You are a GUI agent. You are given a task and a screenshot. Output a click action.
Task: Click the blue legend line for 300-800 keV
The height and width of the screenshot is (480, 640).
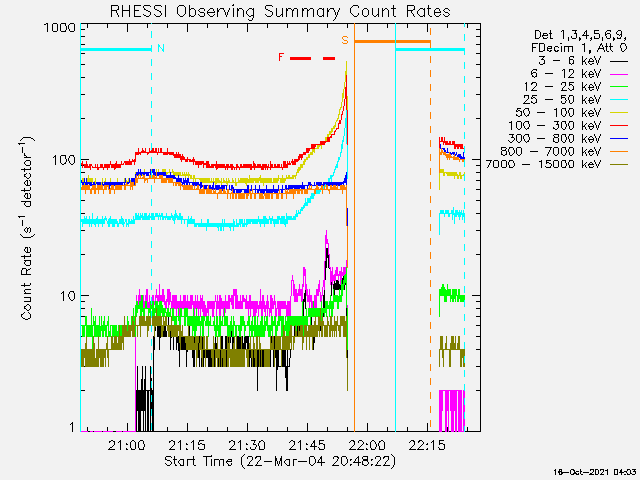point(619,139)
